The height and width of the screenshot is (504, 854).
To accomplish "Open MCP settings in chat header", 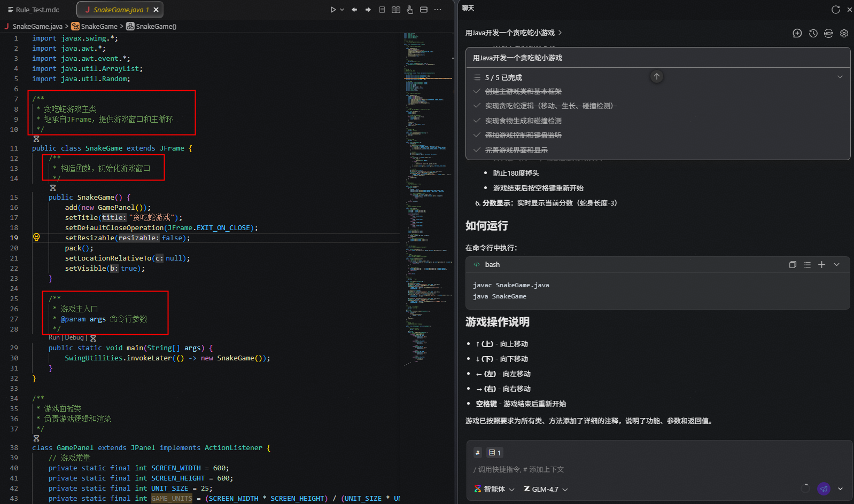I will [828, 33].
